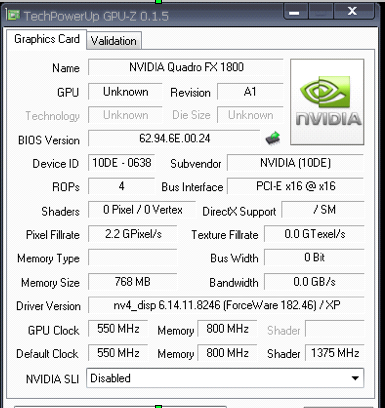385x408 pixels.
Task: Click the Default Clock row Memory 800 MHz field
Action: click(227, 353)
